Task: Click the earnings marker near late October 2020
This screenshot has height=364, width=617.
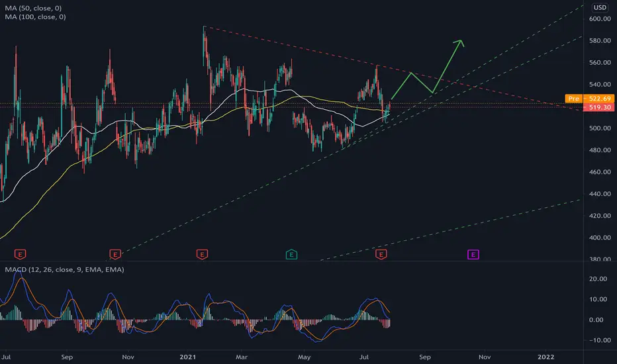Action: [115, 255]
